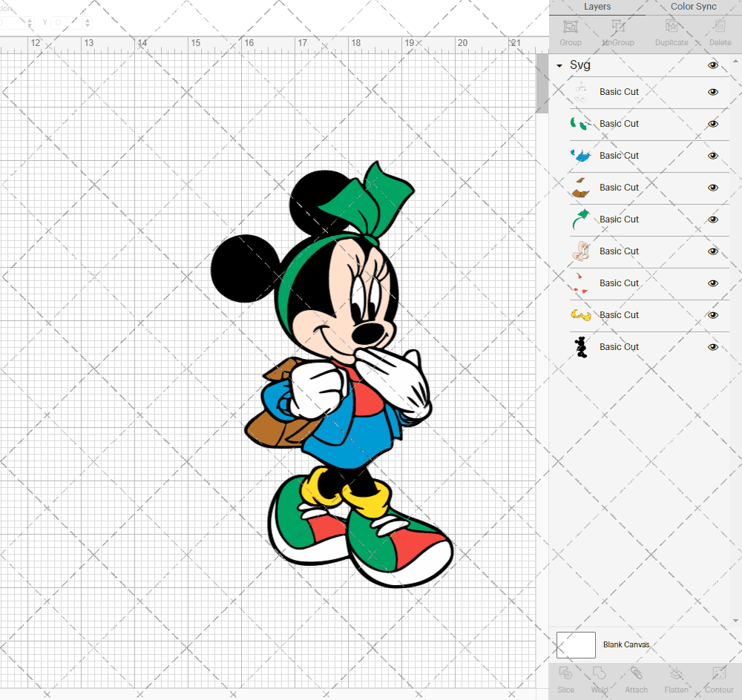
Task: Select the white gloves layer thumbnail
Action: click(581, 92)
